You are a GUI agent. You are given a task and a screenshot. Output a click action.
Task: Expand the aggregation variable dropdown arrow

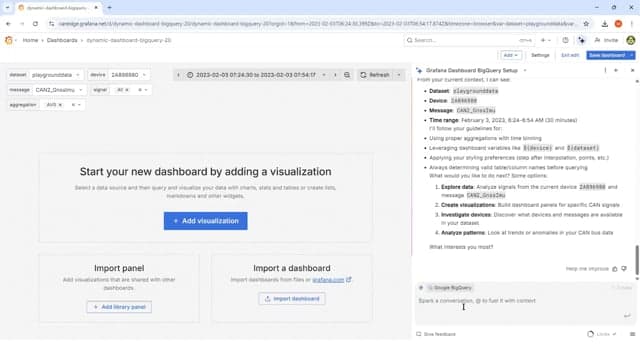point(79,105)
